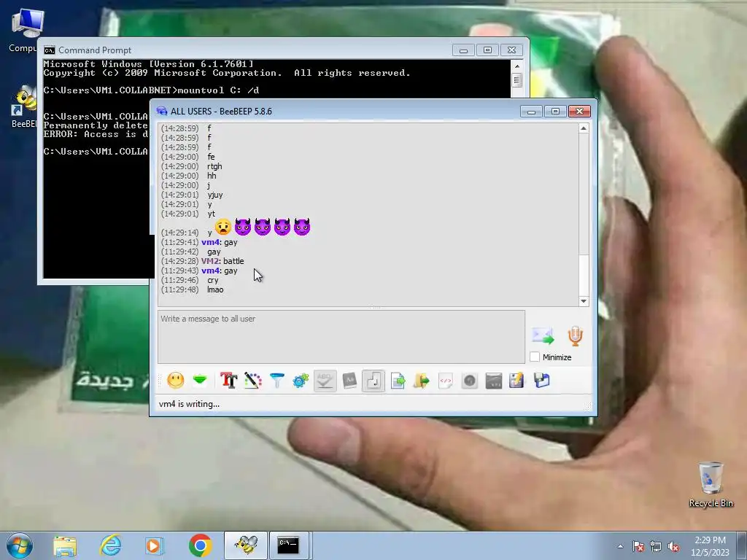Image resolution: width=747 pixels, height=560 pixels.
Task: Click Command Prompt scrollbar up arrow
Action: (517, 66)
